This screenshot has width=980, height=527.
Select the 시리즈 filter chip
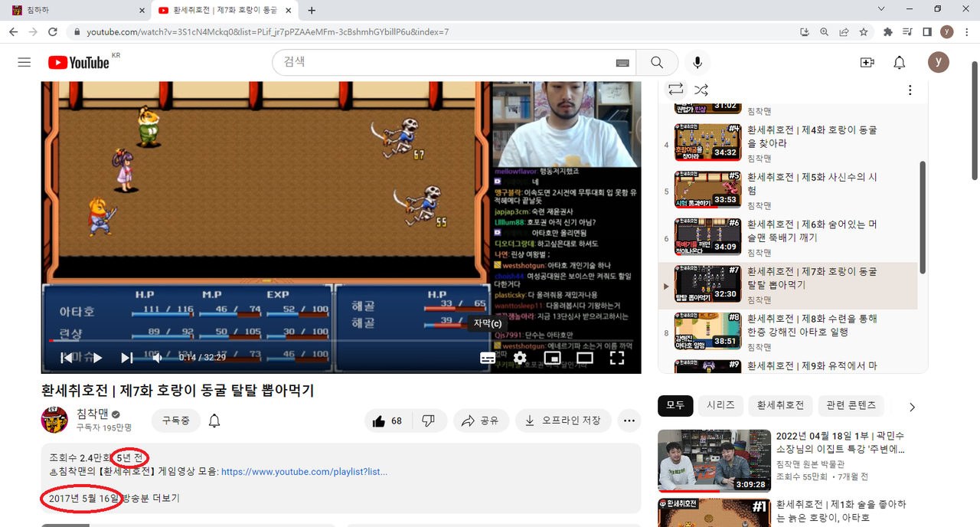[x=720, y=405]
